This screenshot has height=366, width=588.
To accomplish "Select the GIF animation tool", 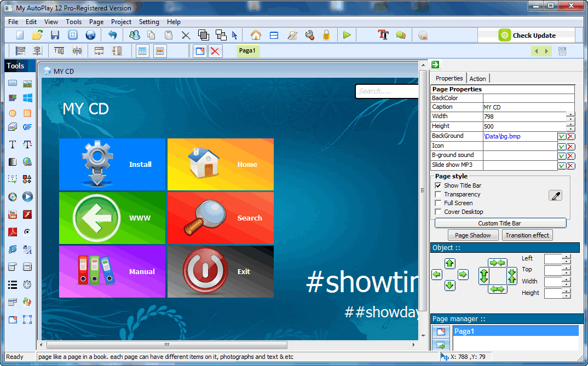I will click(27, 127).
